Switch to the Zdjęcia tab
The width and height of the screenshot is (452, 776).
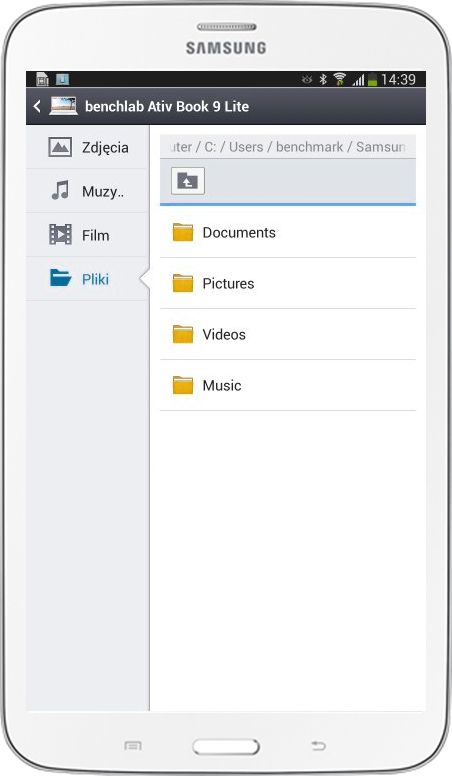pyautogui.click(x=87, y=147)
